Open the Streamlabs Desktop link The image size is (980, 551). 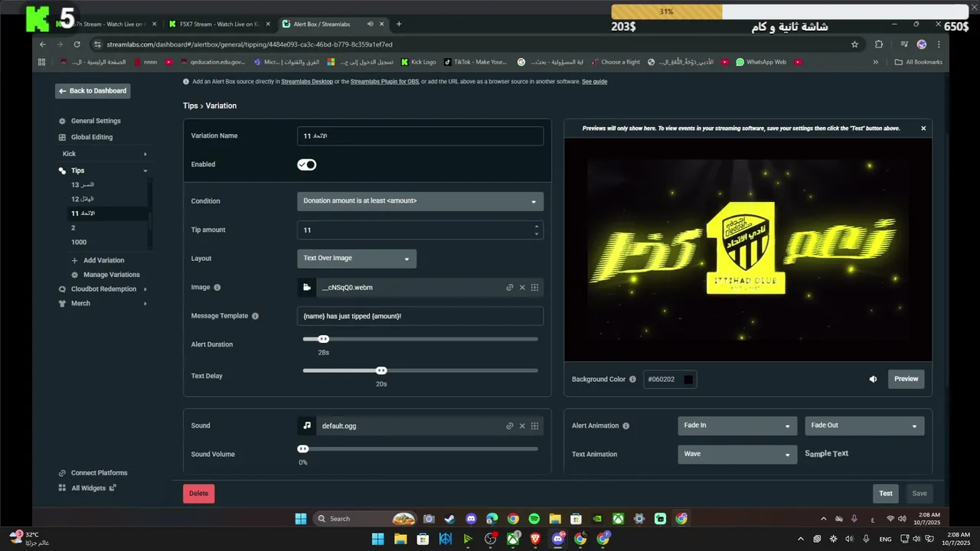click(307, 82)
